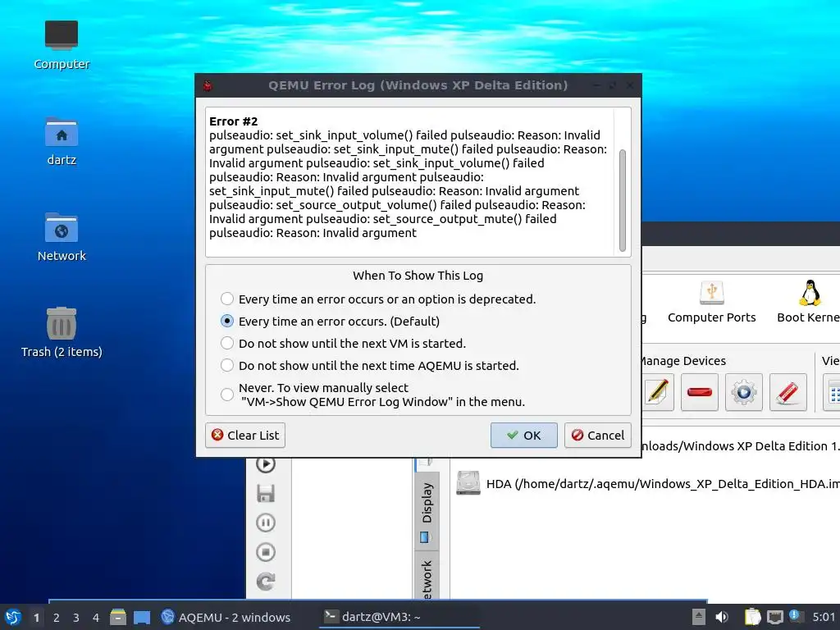This screenshot has width=840, height=630.
Task: Click the volume speaker tray icon
Action: [x=722, y=617]
